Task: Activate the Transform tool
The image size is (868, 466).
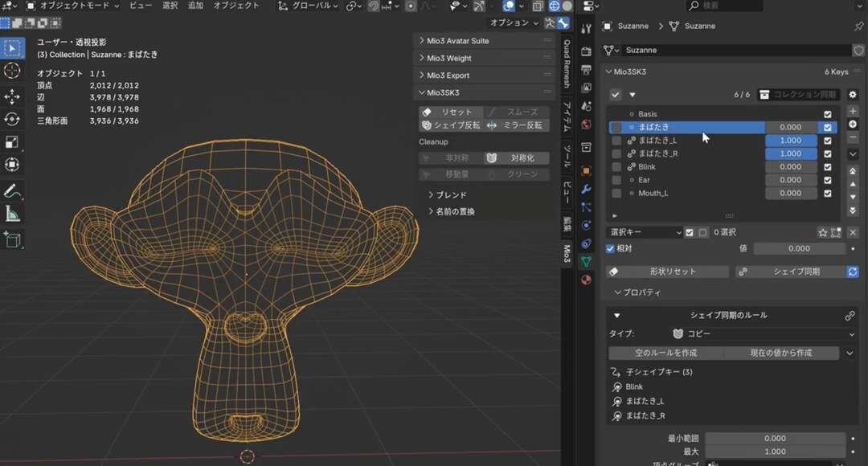Action: pos(11,165)
